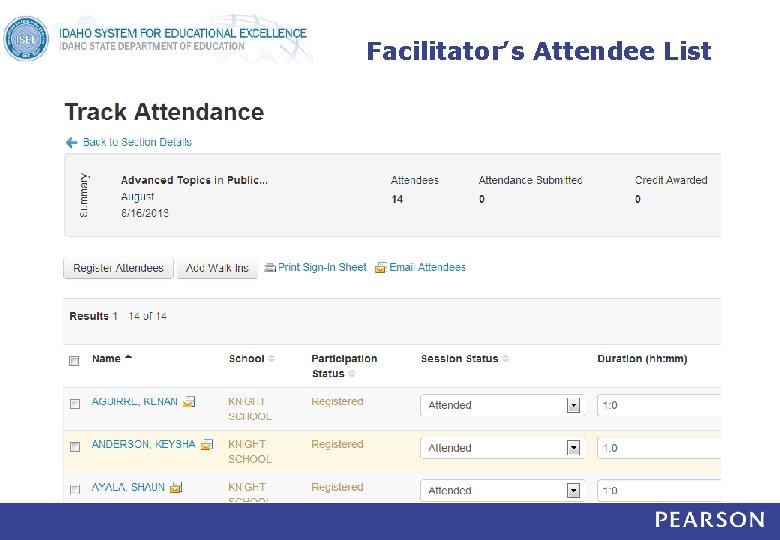Click Credit Awarded label
780x540 pixels.
671,180
